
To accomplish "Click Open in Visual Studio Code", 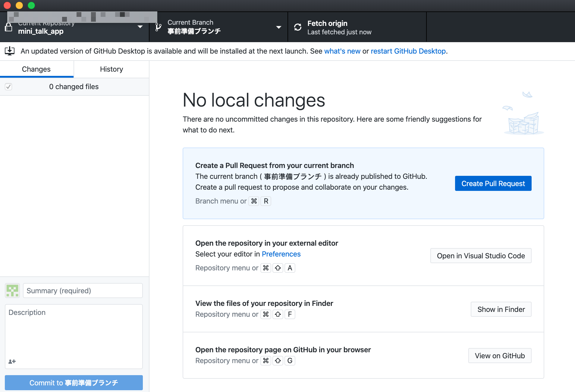I will click(x=481, y=256).
